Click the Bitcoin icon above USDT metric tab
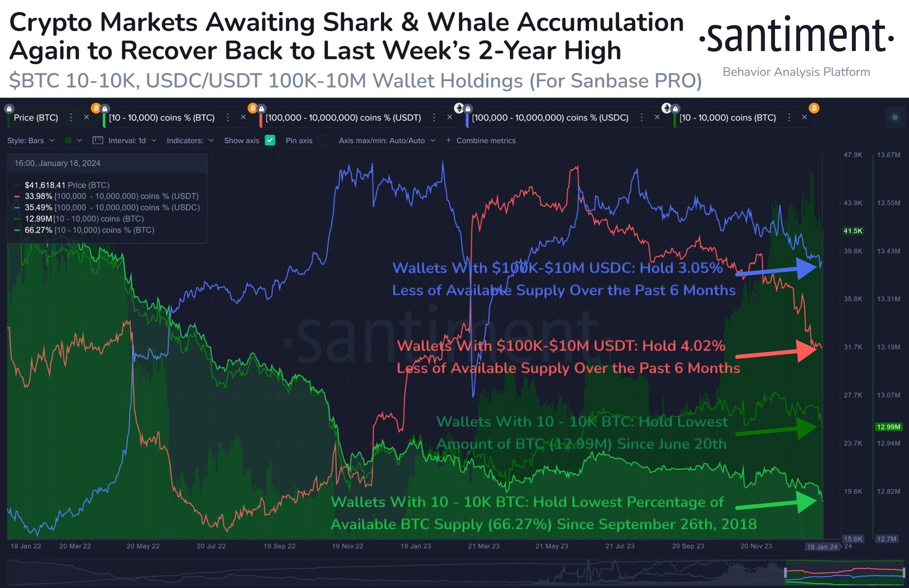Screen dimensions: 909x588 [x=252, y=108]
